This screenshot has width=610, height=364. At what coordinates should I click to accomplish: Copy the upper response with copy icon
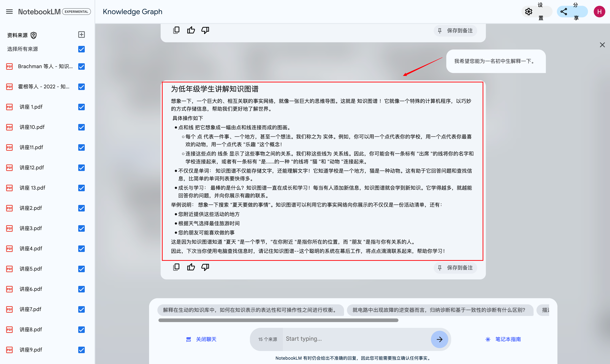click(x=176, y=30)
